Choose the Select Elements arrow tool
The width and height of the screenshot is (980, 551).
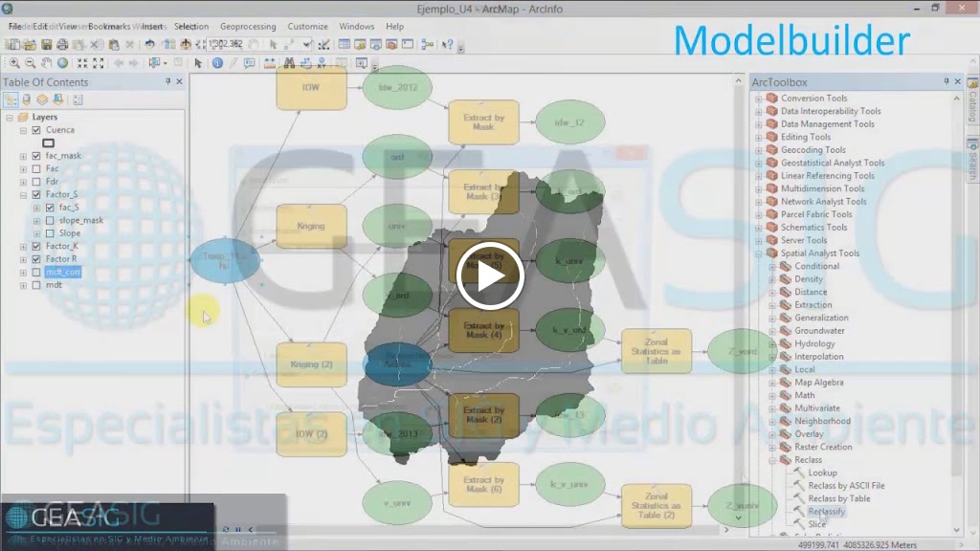point(198,63)
